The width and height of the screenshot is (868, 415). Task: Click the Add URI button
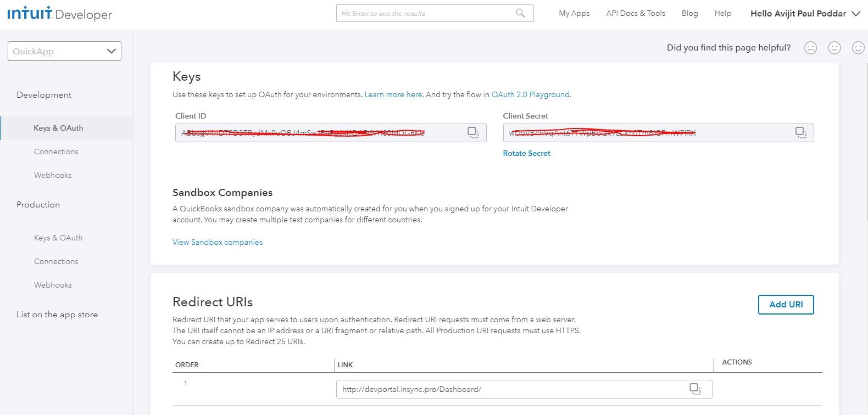click(786, 305)
